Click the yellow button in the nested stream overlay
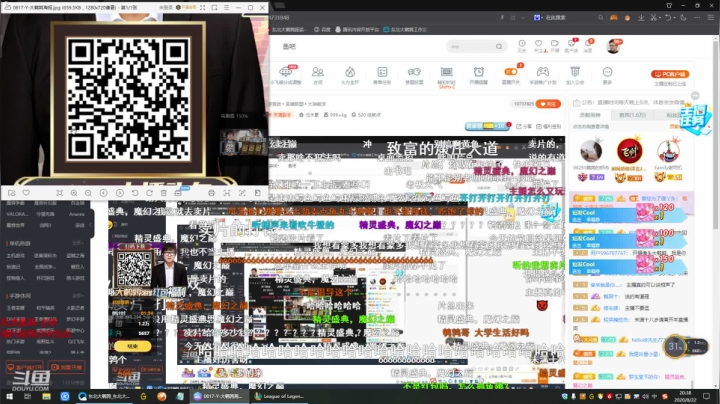Screen dimensions: 720x404 pyautogui.click(x=132, y=346)
